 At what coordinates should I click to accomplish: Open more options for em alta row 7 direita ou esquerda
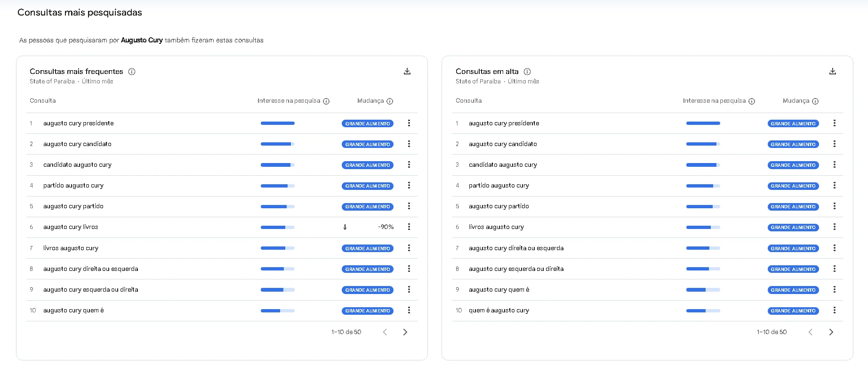click(x=835, y=248)
